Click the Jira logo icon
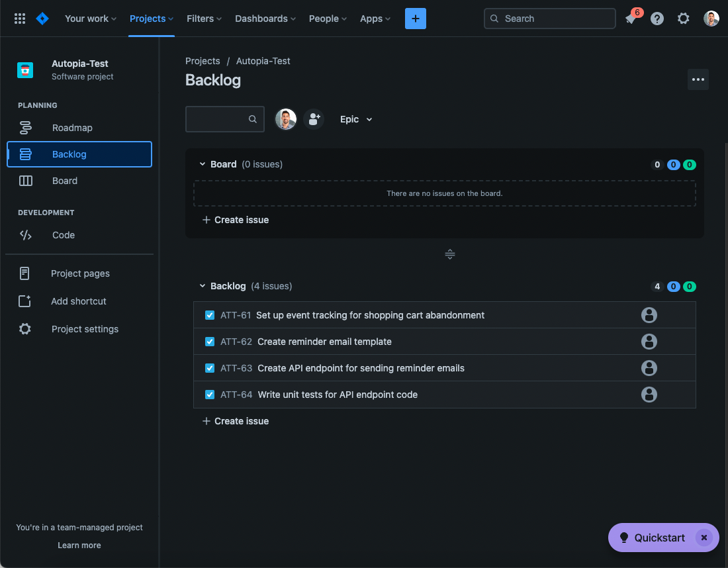The height and width of the screenshot is (568, 728). coord(42,19)
